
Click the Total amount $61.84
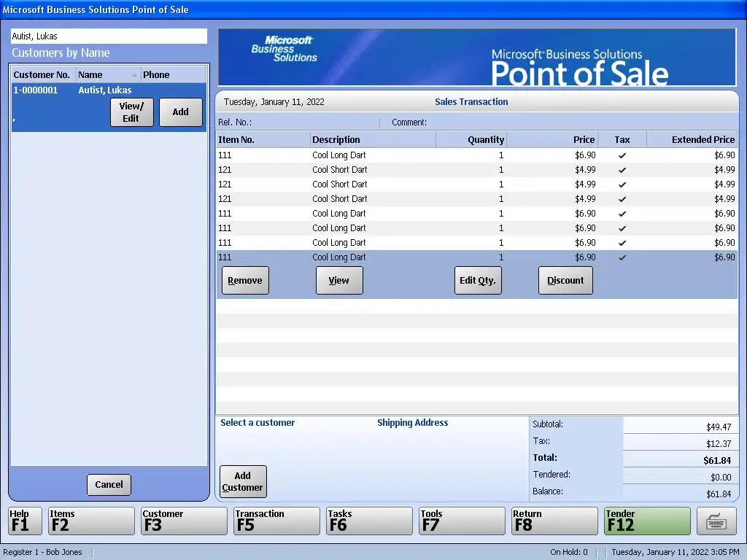click(717, 461)
